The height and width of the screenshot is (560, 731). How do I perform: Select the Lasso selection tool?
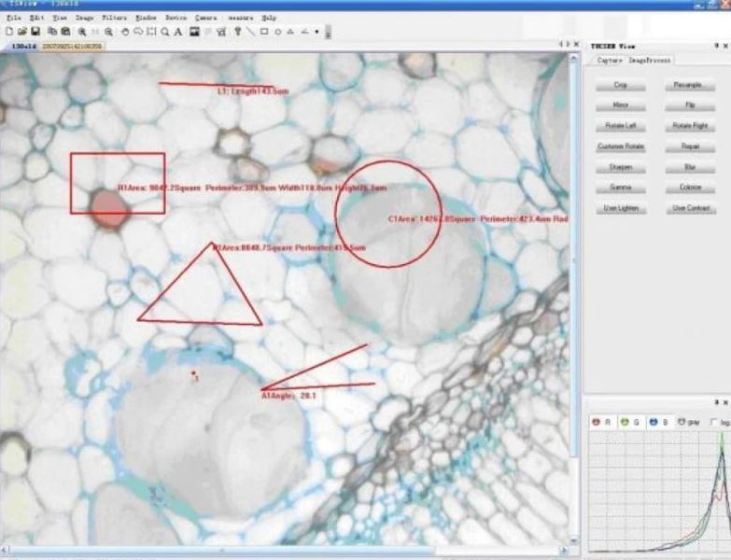coord(138,32)
